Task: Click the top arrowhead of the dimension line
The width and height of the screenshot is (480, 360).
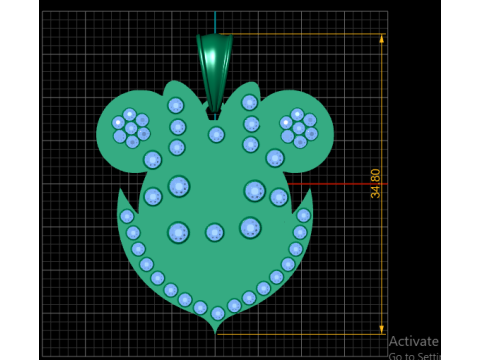Action: click(x=382, y=38)
